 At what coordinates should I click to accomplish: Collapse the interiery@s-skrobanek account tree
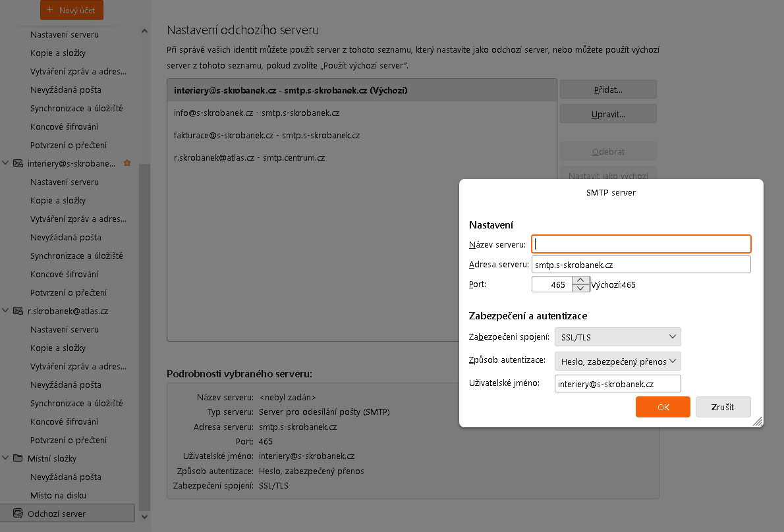(6, 163)
